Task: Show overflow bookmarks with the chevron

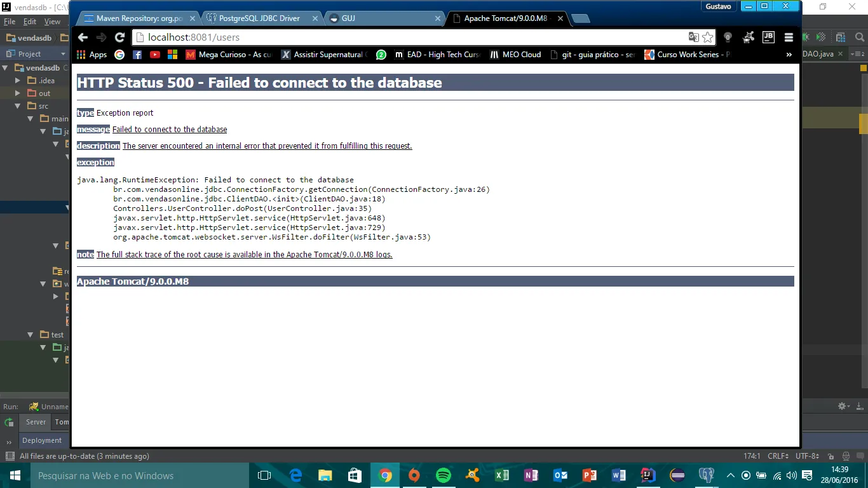Action: tap(789, 55)
